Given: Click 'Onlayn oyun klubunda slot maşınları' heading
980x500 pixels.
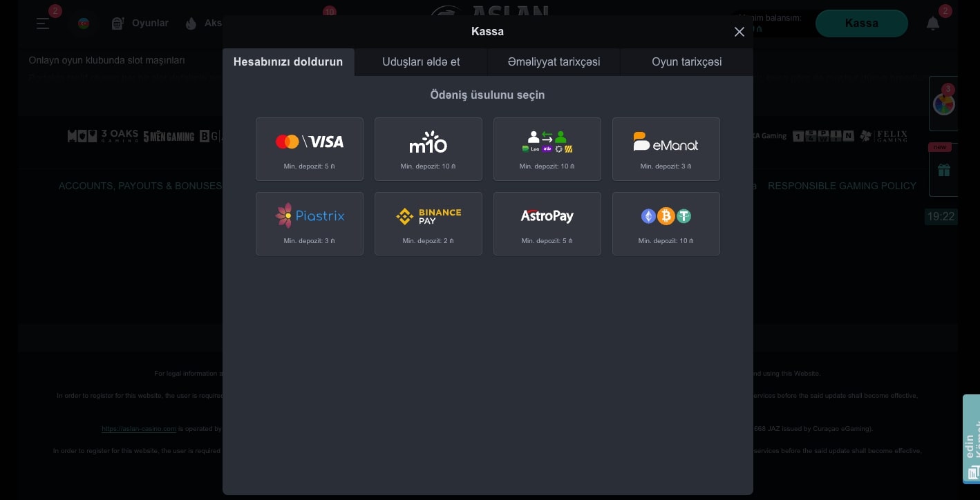Looking at the screenshot, I should pyautogui.click(x=106, y=60).
